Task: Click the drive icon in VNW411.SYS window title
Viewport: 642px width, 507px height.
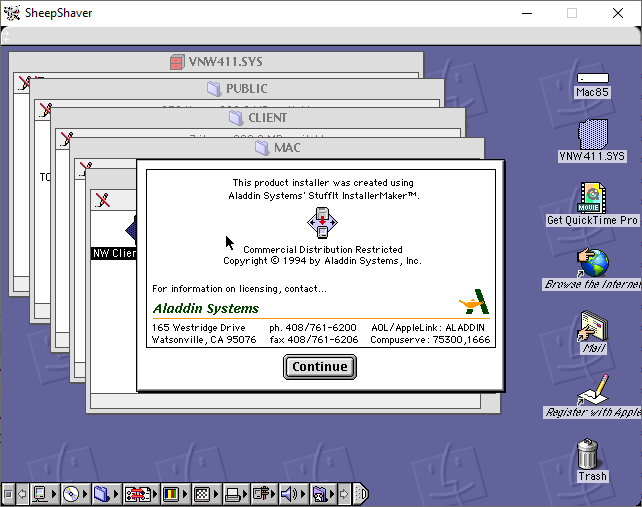Action: pos(177,62)
